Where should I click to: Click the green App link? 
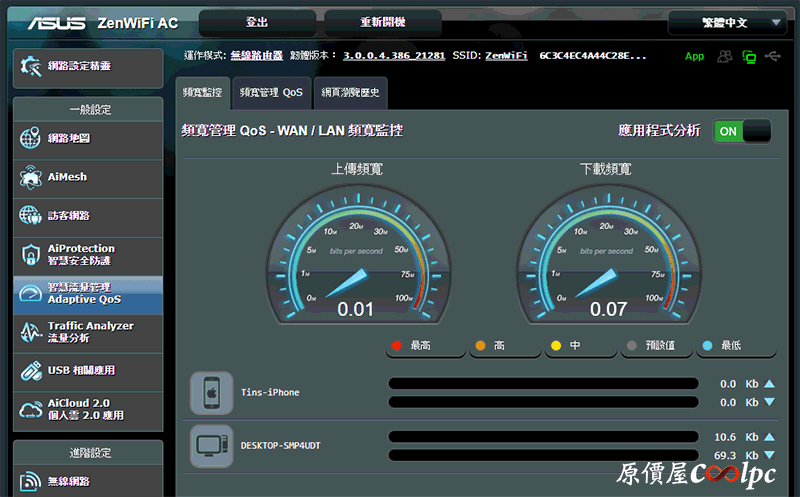(694, 57)
